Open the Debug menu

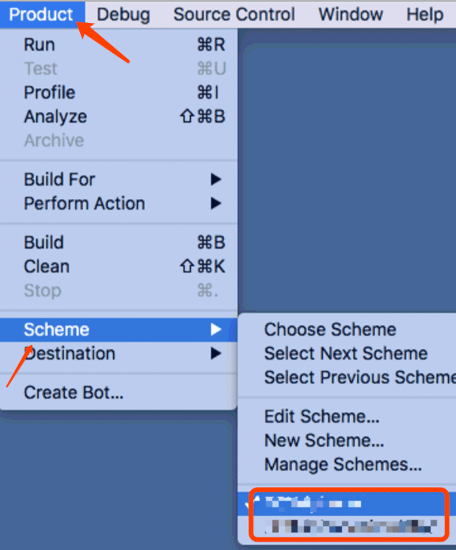pyautogui.click(x=123, y=15)
